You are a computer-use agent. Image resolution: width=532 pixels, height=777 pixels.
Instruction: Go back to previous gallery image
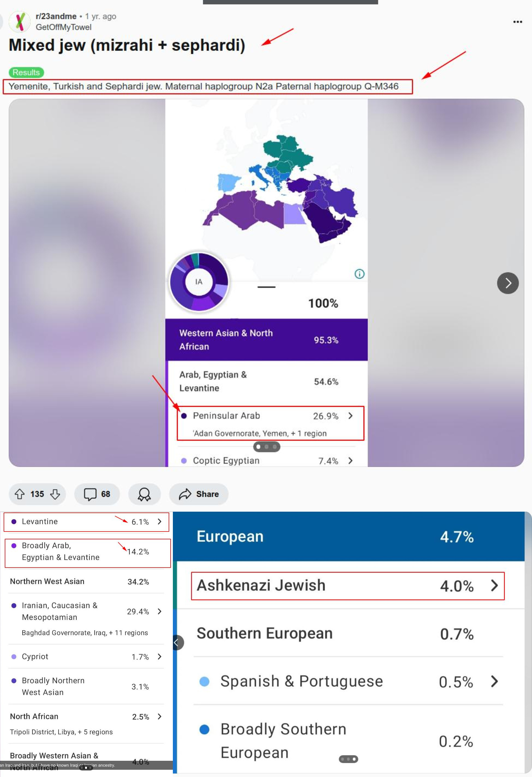pyautogui.click(x=178, y=642)
